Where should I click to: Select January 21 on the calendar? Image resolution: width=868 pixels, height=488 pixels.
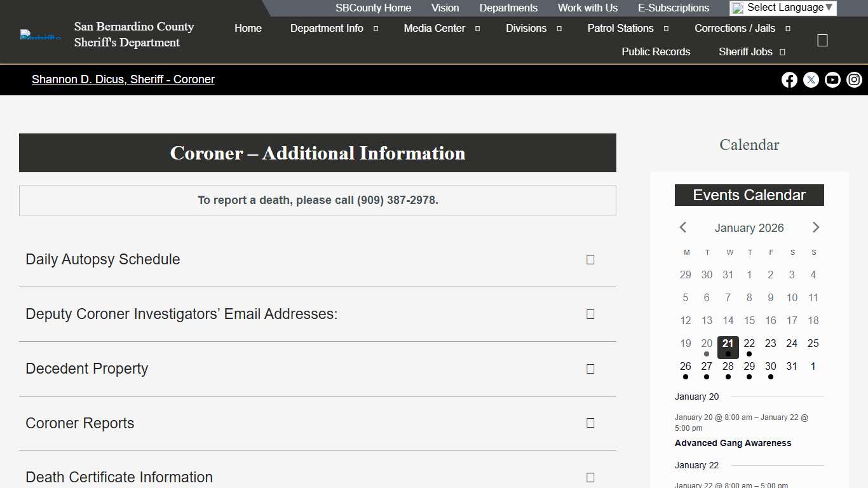click(x=728, y=344)
